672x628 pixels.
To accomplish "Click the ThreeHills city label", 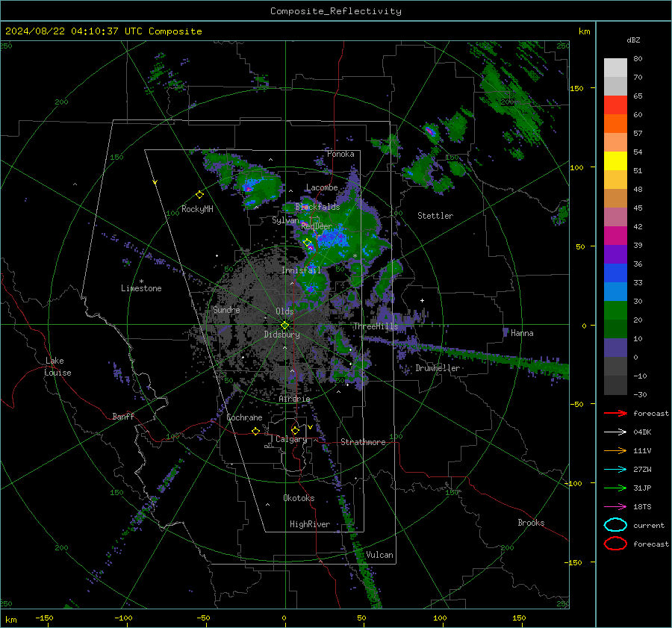I will point(376,326).
